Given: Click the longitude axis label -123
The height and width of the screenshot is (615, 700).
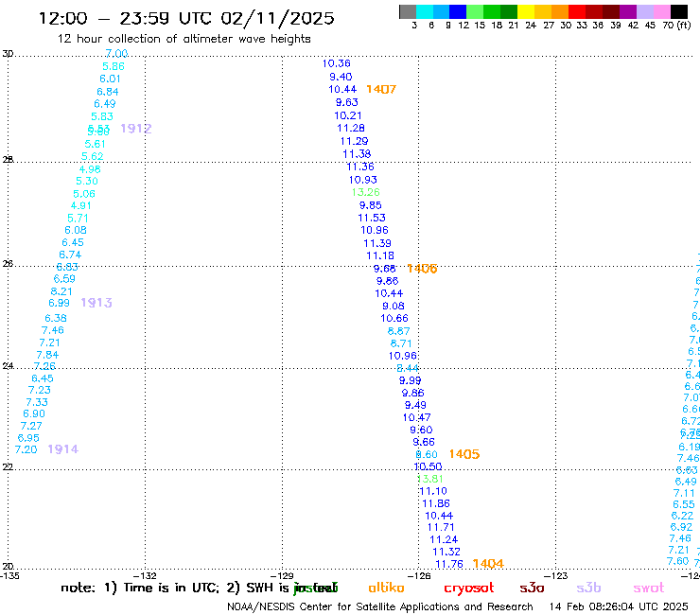Looking at the screenshot, I should tap(556, 575).
